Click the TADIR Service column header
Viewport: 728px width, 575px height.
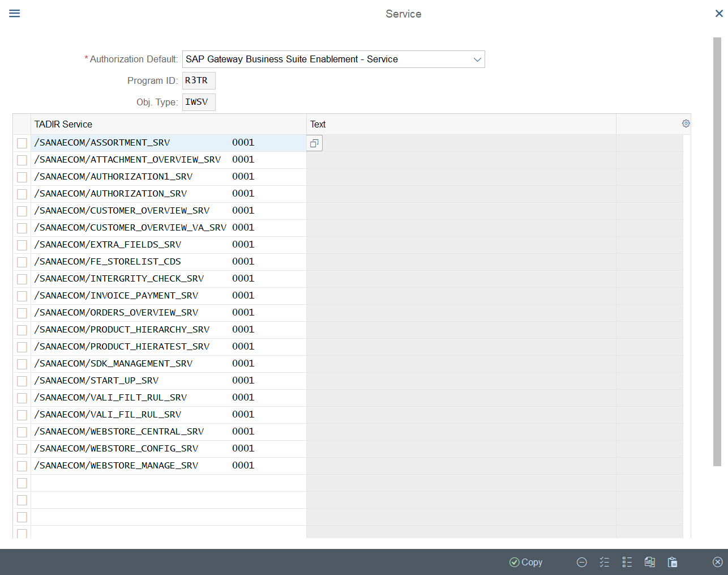tap(169, 124)
